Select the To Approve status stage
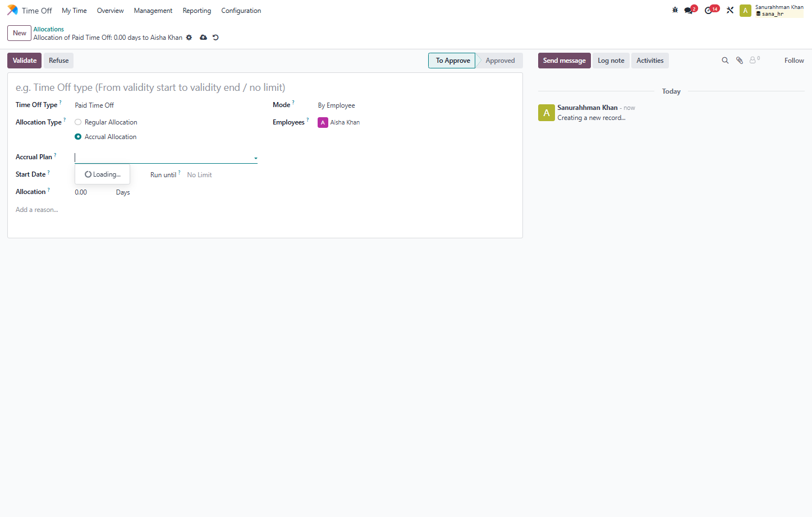The image size is (812, 517). (x=452, y=61)
